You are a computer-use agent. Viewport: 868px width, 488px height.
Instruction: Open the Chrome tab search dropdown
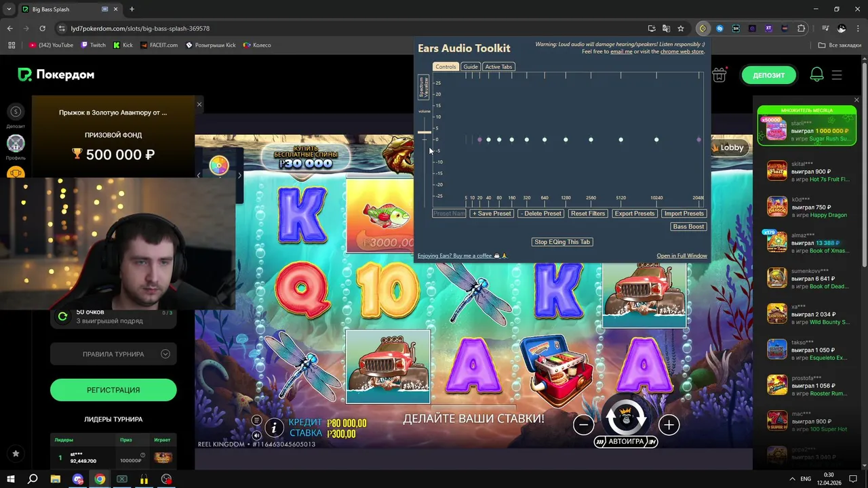[9, 9]
